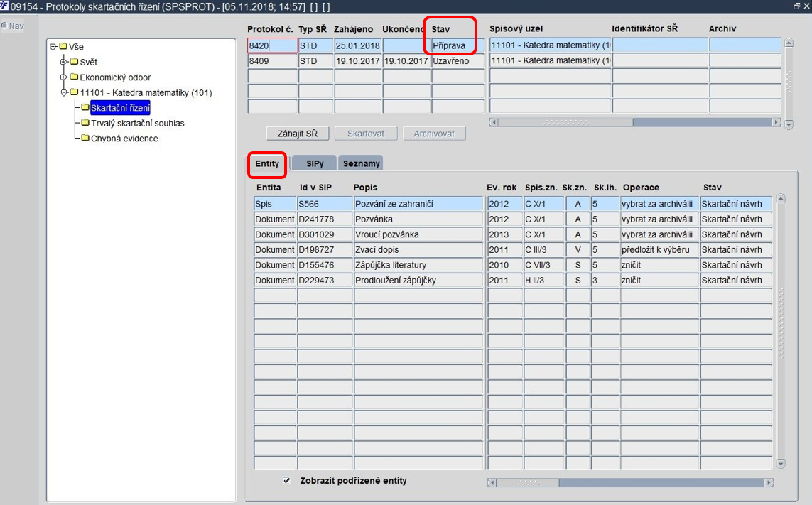This screenshot has height=505, width=812.
Task: Click the Chybná evidence folder icon
Action: tap(85, 138)
